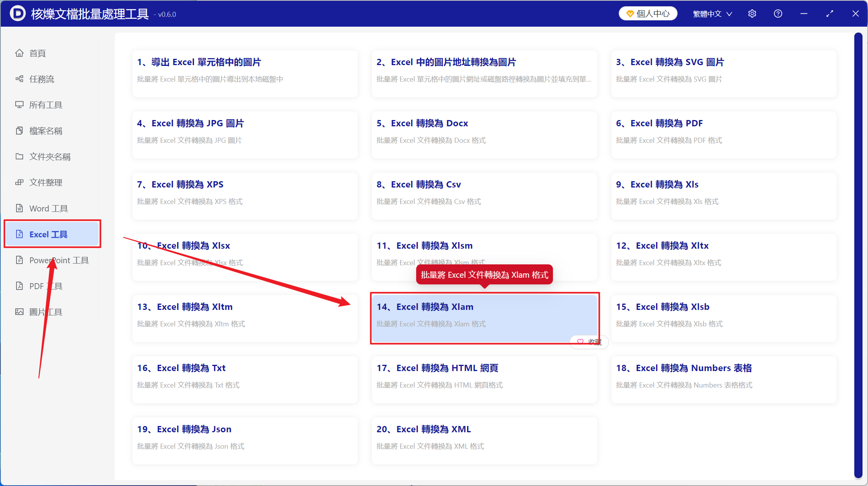The width and height of the screenshot is (868, 486).
Task: Open Excel 轉換為 Xltx tool
Action: [724, 257]
